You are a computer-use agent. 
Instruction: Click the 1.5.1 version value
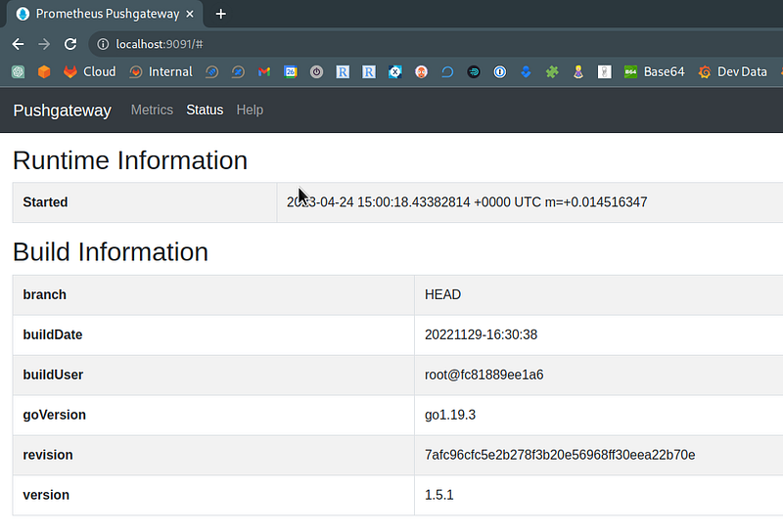[x=438, y=495]
